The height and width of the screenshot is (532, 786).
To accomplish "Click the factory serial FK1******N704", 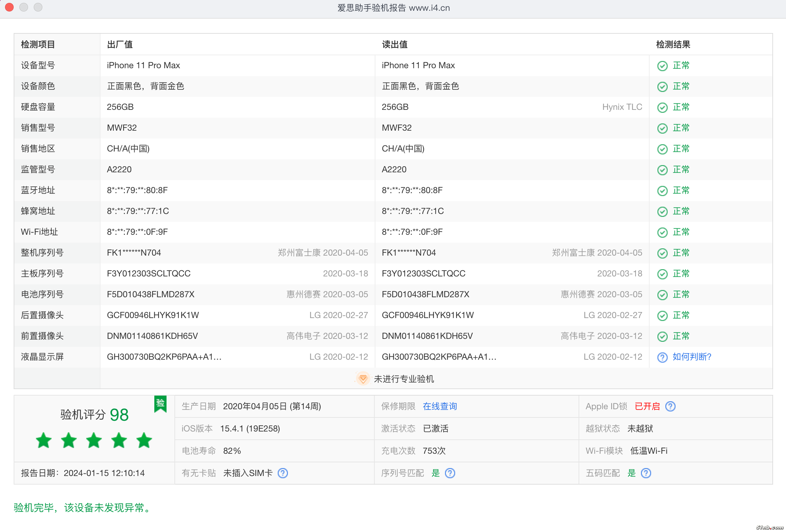I will coord(134,253).
